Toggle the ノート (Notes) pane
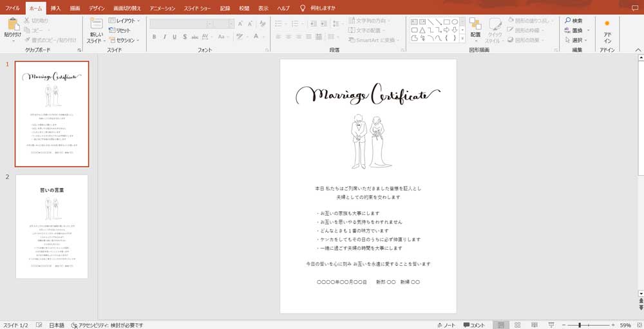644x329 pixels. [x=446, y=325]
